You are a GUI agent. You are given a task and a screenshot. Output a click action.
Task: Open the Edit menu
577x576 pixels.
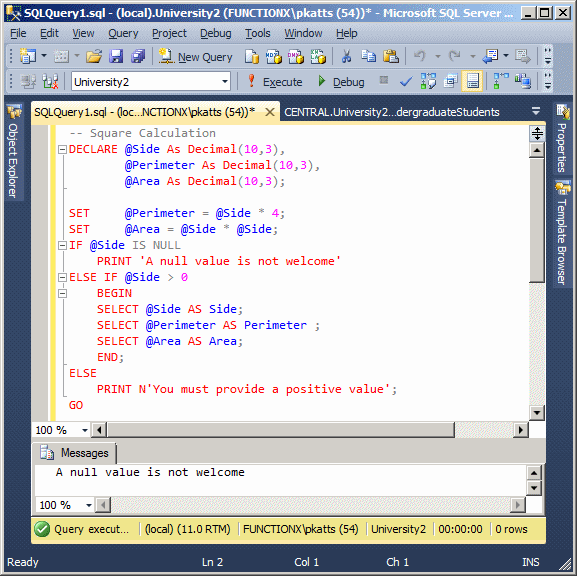click(49, 33)
